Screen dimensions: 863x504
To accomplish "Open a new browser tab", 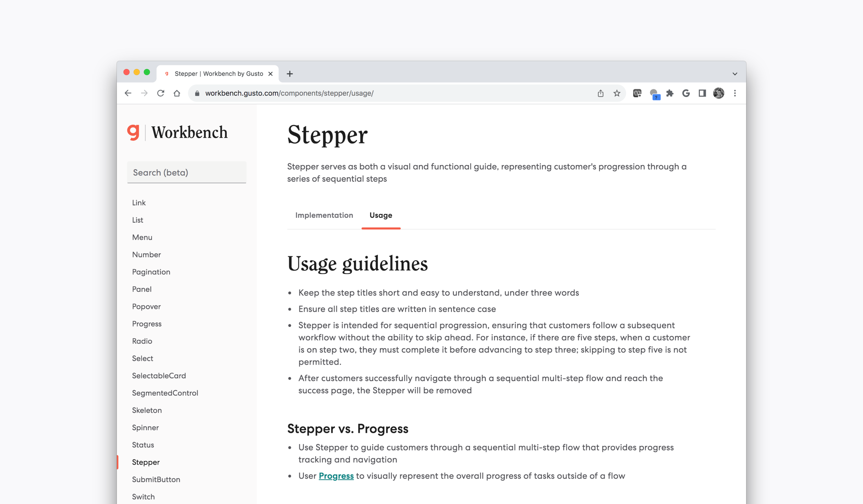I will point(290,74).
